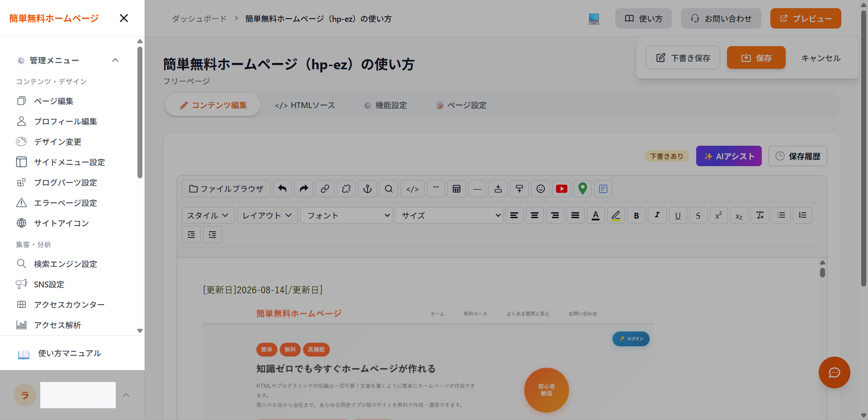Open the レイアウト dropdown
868x420 pixels.
coord(267,215)
